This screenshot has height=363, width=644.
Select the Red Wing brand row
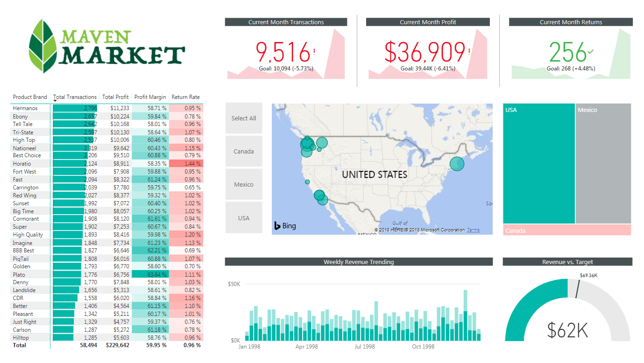[106, 195]
